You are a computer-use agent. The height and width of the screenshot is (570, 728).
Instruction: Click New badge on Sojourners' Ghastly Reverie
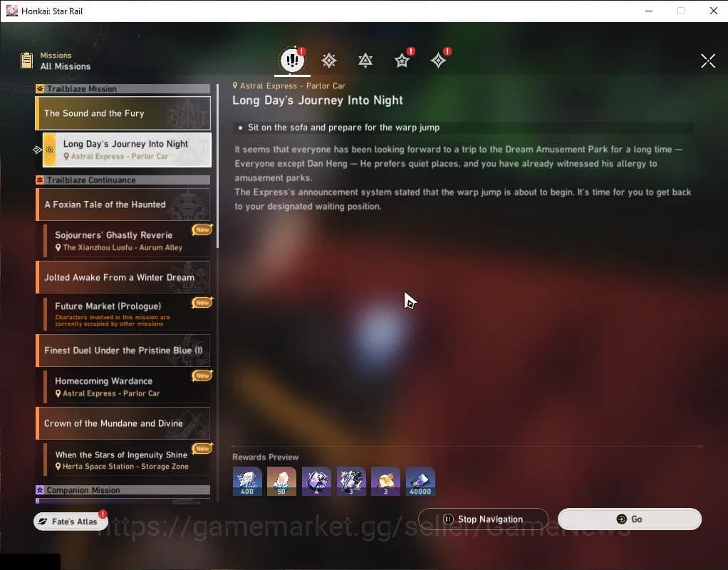(x=202, y=229)
